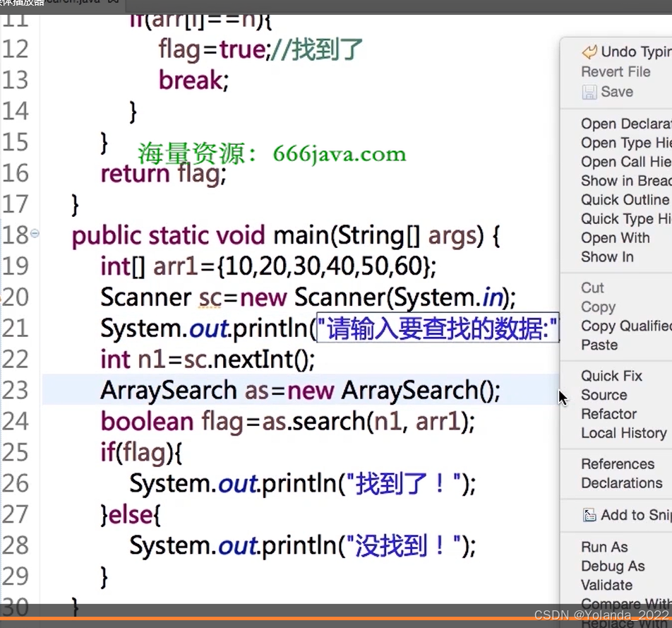
Task: Select Show in Breadcrumb menu entry
Action: click(626, 181)
